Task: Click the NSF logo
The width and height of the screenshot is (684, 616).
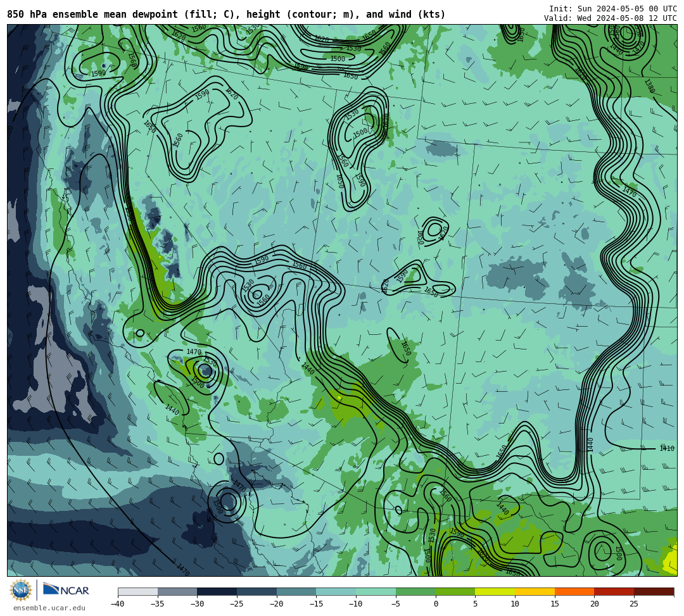Action: 21,590
